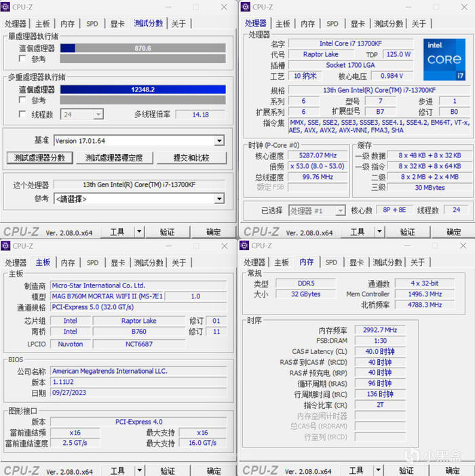The width and height of the screenshot is (475, 476).
Task: Close the benchmark CPU-Z window
Action: 224,7
